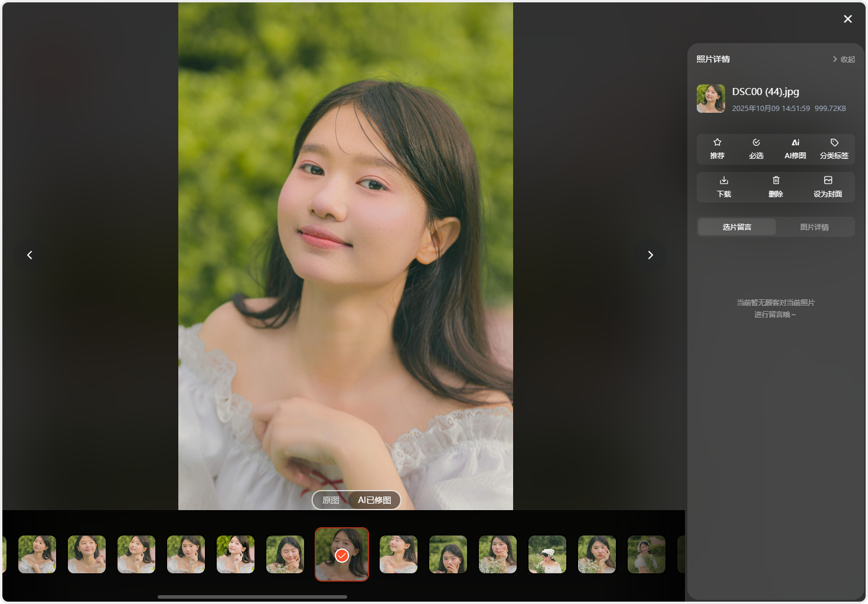Toggle the red checkmark on selected thumbnail
Viewport: 868px width, 604px height.
tap(342, 556)
